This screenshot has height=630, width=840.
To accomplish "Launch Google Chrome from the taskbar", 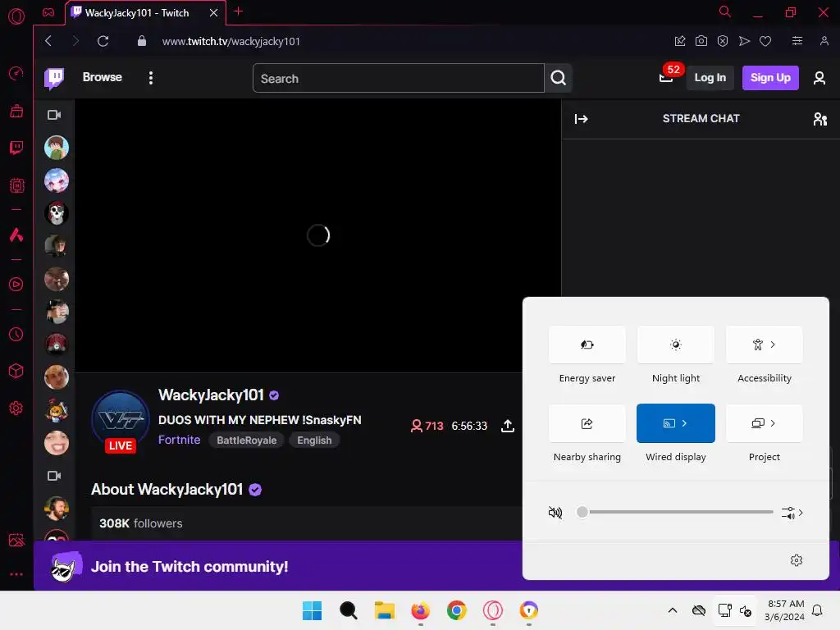I will click(456, 610).
